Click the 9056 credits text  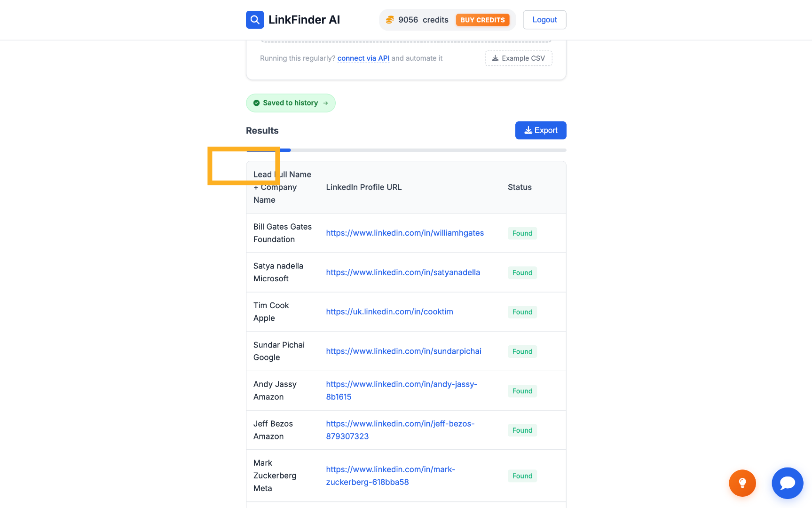tap(423, 20)
